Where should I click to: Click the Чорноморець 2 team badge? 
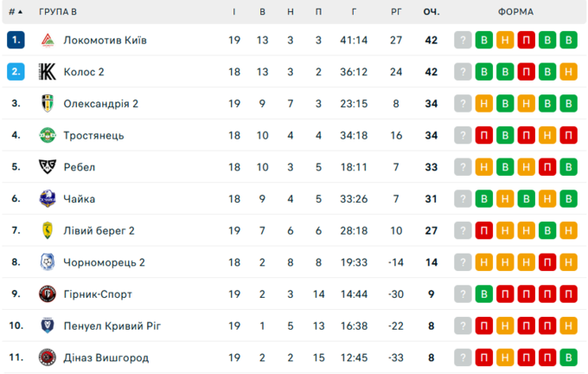pyautogui.click(x=48, y=262)
